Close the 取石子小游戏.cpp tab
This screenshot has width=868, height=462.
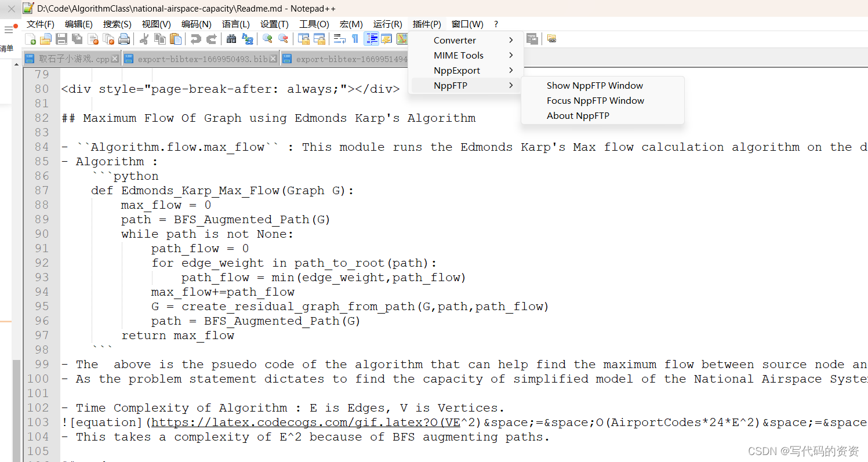pyautogui.click(x=115, y=59)
